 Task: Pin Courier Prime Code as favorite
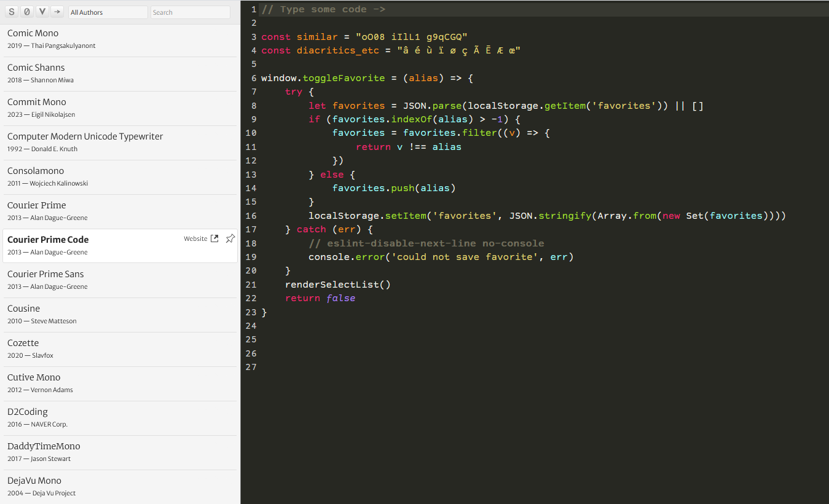[230, 238]
